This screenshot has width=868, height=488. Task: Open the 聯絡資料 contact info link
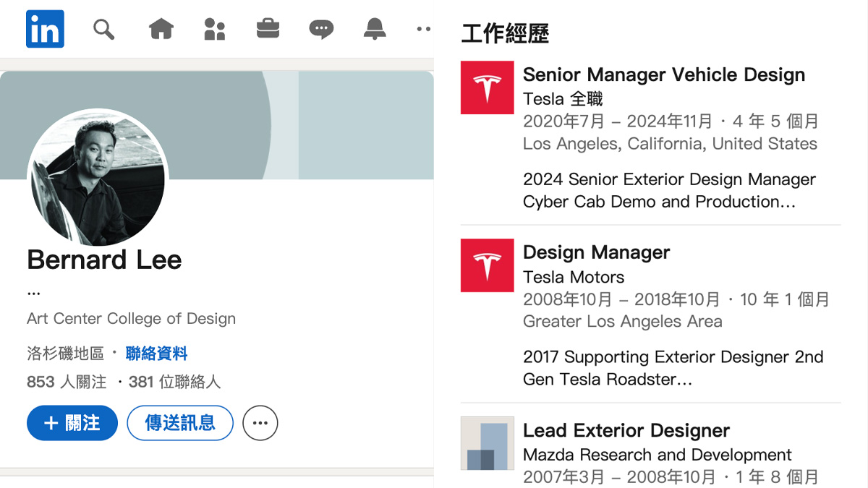(x=157, y=354)
